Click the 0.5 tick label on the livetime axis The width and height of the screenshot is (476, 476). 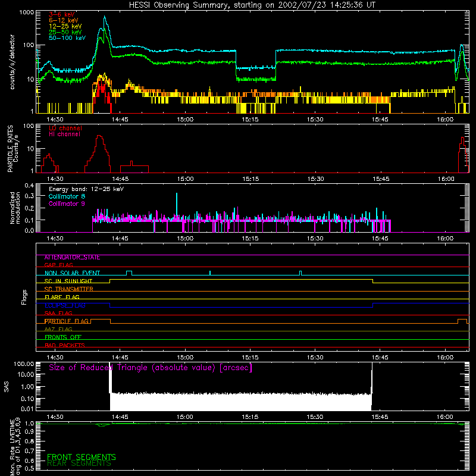click(29, 468)
